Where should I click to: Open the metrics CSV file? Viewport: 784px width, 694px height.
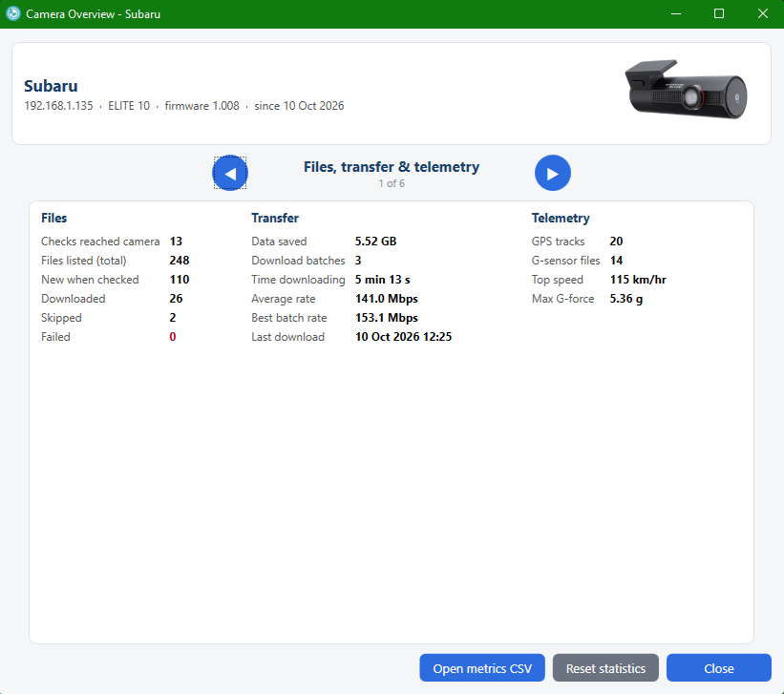[x=482, y=668]
